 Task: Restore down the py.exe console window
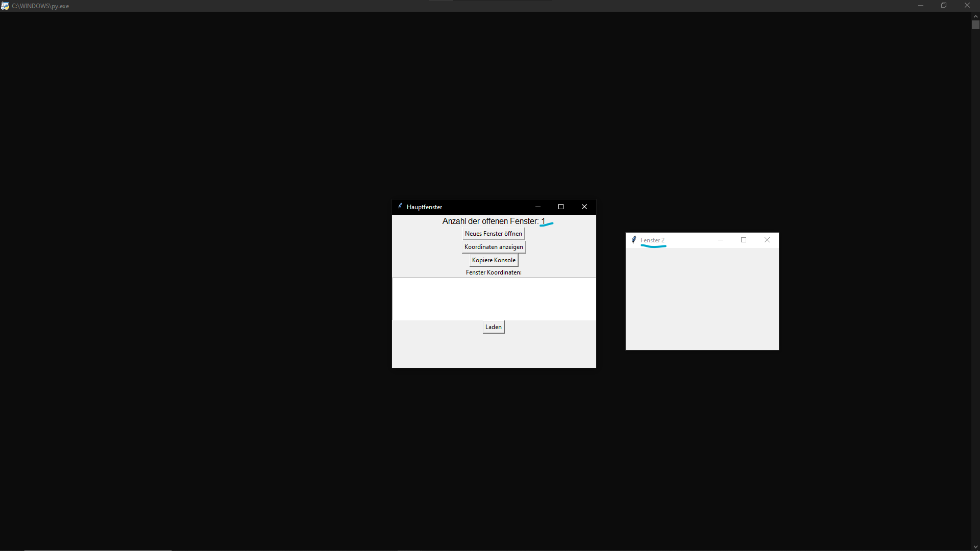tap(944, 6)
